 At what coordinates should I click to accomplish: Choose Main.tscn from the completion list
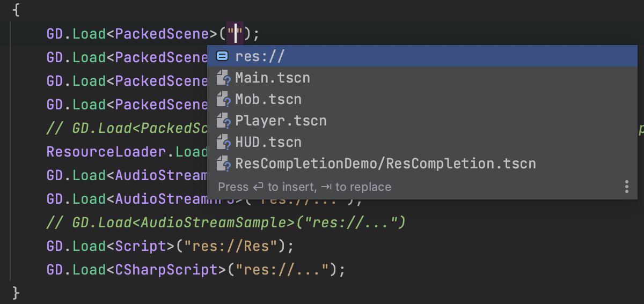pos(273,78)
